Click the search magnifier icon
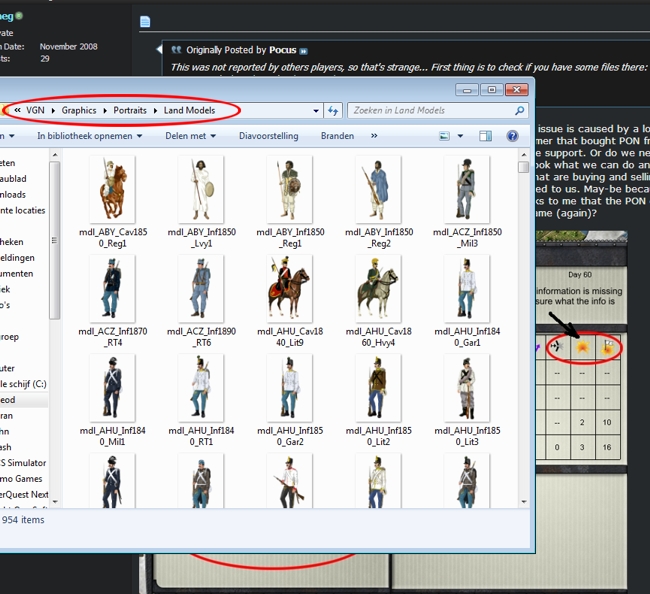The image size is (650, 594). (x=520, y=111)
